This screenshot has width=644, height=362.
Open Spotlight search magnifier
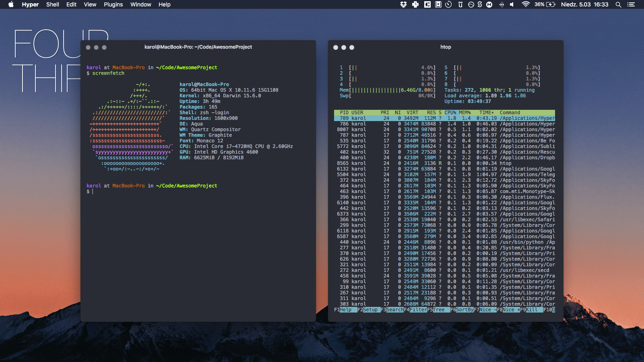click(618, 4)
